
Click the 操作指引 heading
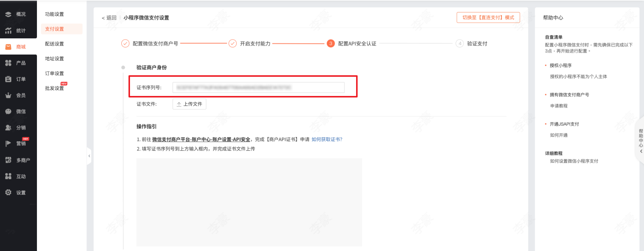click(x=147, y=127)
